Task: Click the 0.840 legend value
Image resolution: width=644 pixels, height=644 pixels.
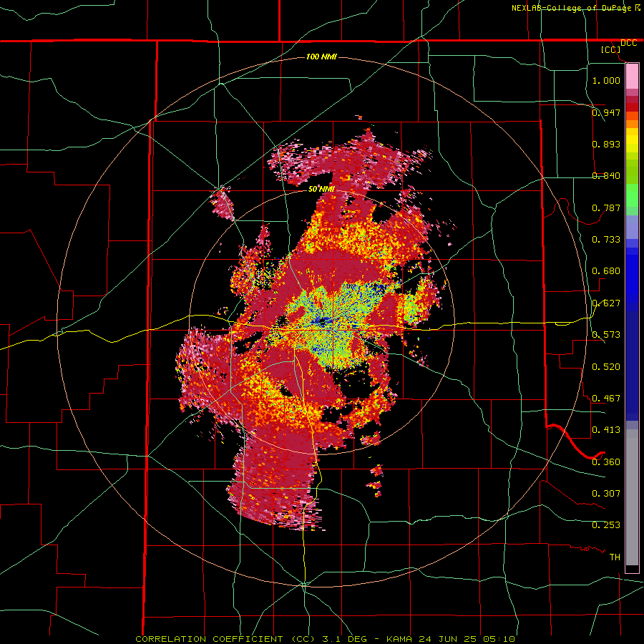Action: point(606,176)
